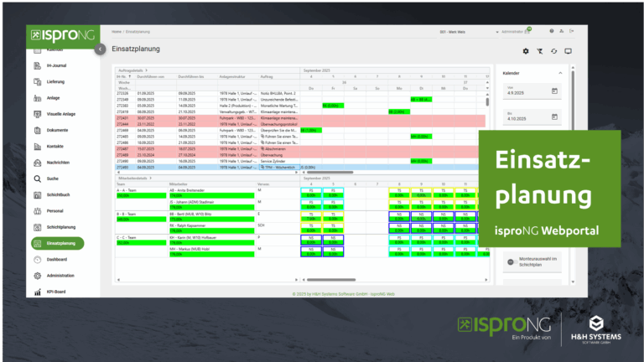Click the Suche magnifier icon in the sidebar
This screenshot has height=362, width=644.
point(38,179)
